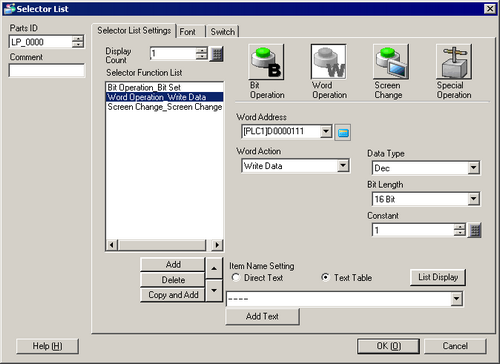Open the Word Address keypad browser icon
The image size is (500, 364).
343,132
